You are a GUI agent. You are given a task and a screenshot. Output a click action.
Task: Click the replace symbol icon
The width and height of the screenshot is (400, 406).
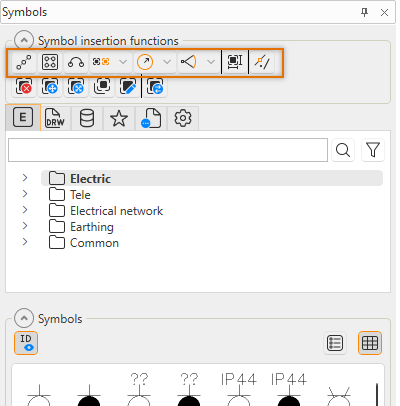click(155, 87)
